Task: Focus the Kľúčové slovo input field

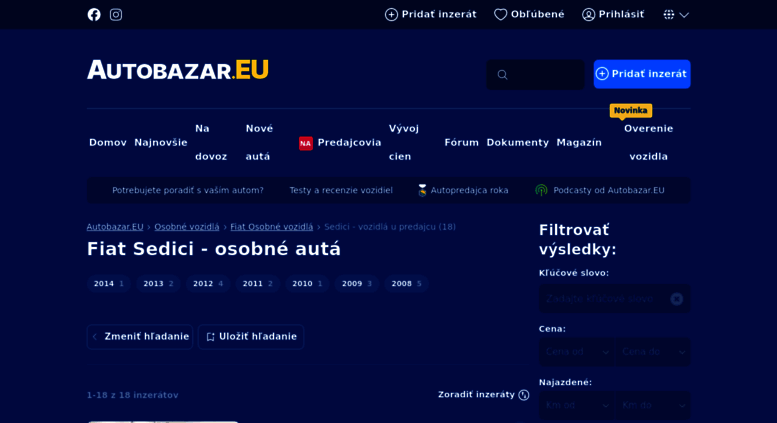Action: [x=614, y=299]
